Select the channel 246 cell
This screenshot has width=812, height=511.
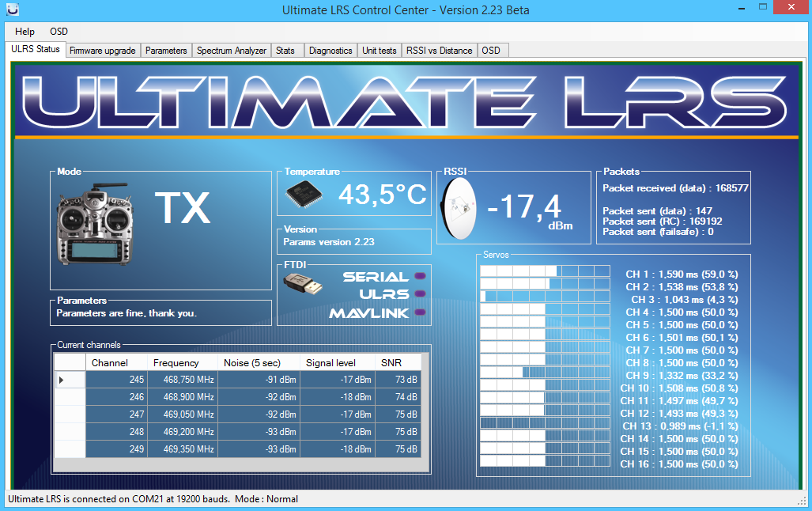tap(116, 397)
